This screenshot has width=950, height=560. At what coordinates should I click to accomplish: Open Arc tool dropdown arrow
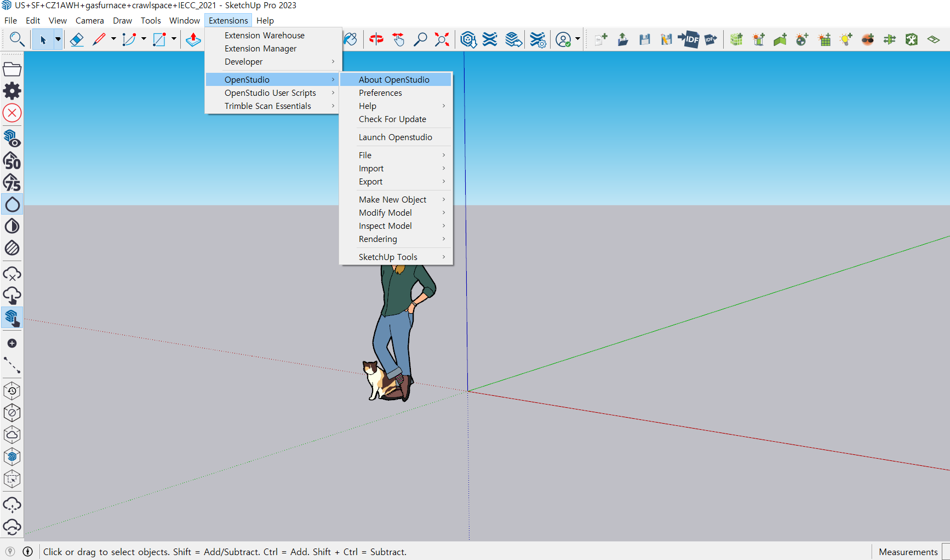pos(144,39)
